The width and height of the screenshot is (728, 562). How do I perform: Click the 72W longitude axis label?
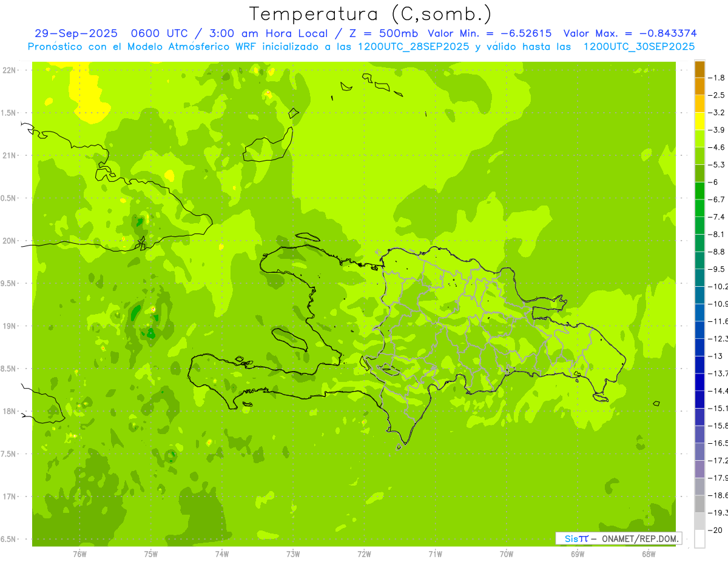click(364, 554)
